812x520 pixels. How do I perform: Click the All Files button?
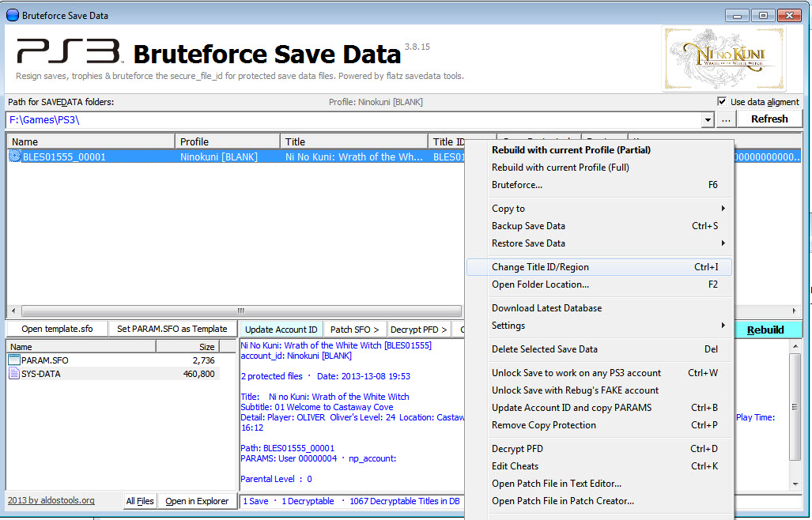pyautogui.click(x=140, y=501)
